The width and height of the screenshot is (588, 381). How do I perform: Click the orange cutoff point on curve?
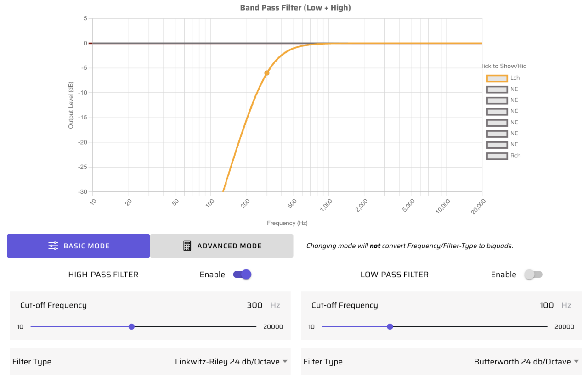click(x=266, y=73)
